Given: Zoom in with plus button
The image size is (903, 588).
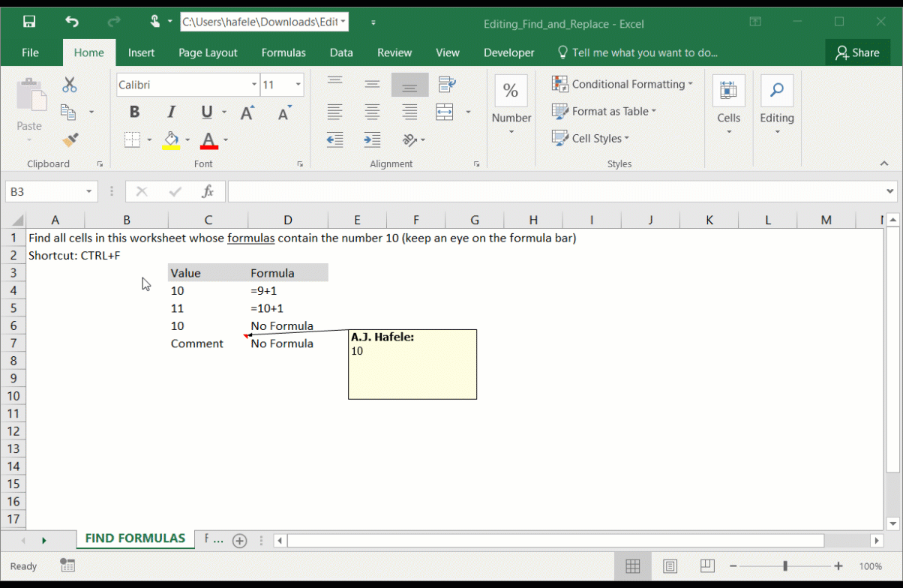Looking at the screenshot, I should coord(838,566).
